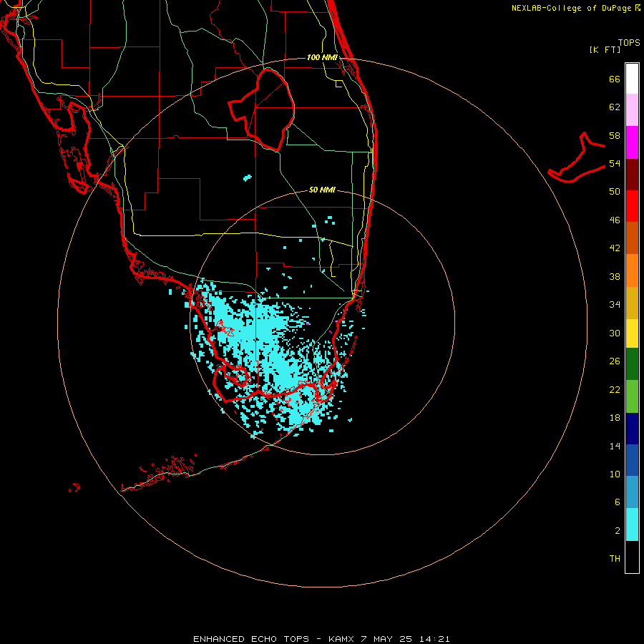Image resolution: width=644 pixels, height=644 pixels.
Task: Click the yellow 34 K FT legend swatch
Action: point(632,333)
